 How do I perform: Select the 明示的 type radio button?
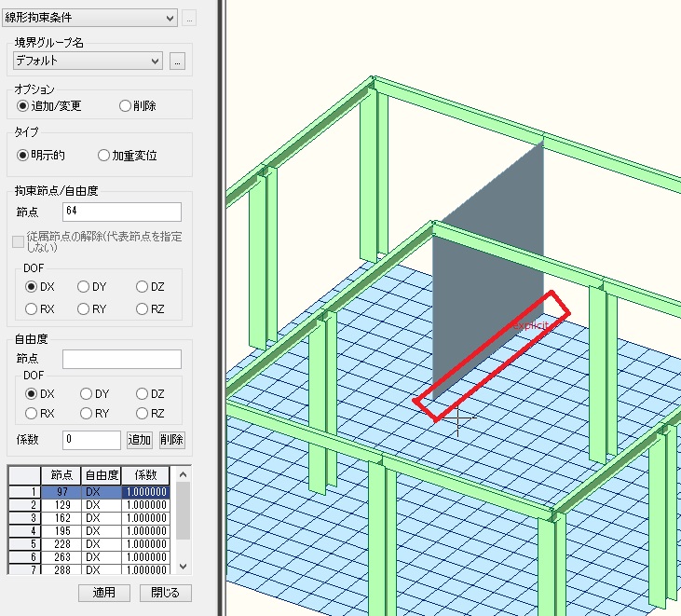click(24, 155)
